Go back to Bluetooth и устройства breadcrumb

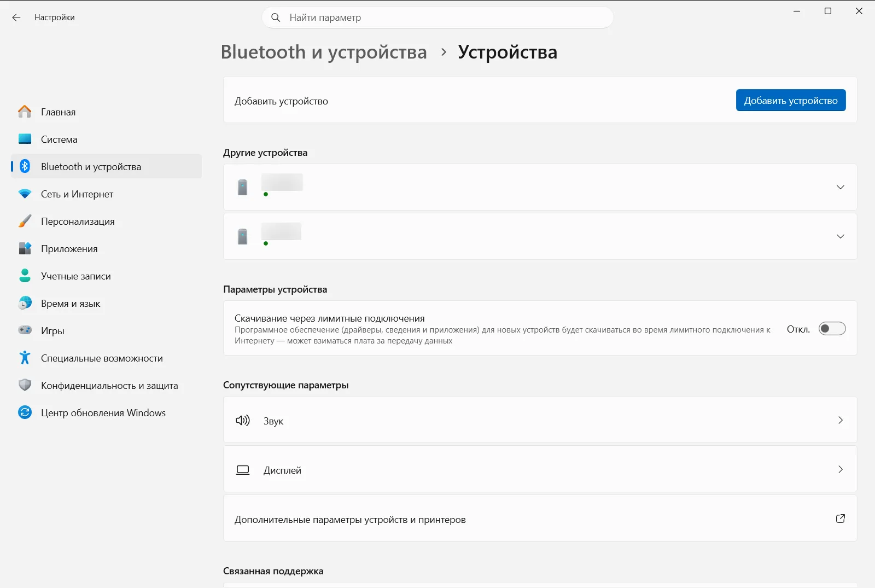pos(324,53)
